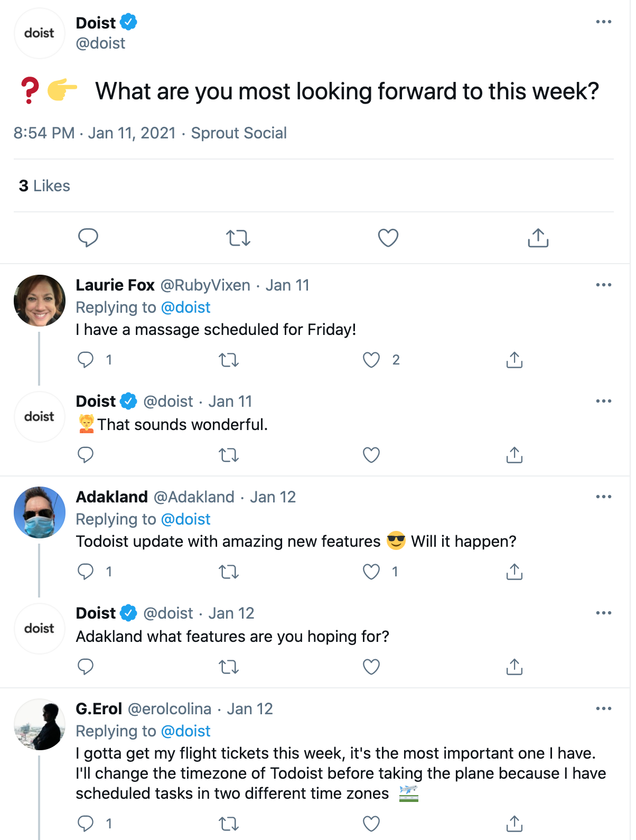Open more options on Laurie Fox's reply
The width and height of the screenshot is (636, 840).
pyautogui.click(x=604, y=285)
